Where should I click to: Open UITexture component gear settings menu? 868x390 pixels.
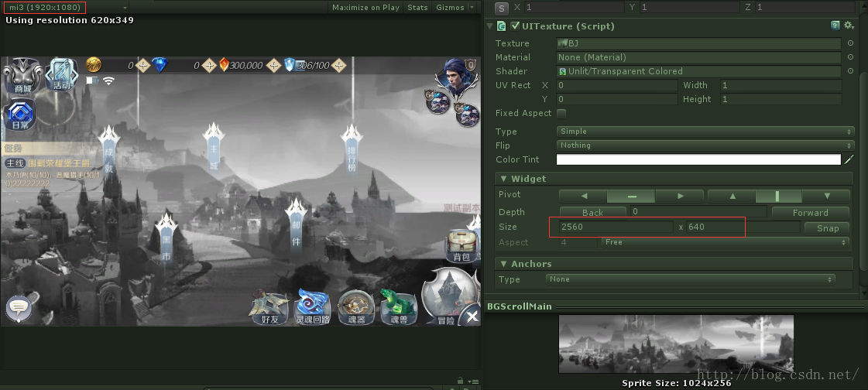849,26
